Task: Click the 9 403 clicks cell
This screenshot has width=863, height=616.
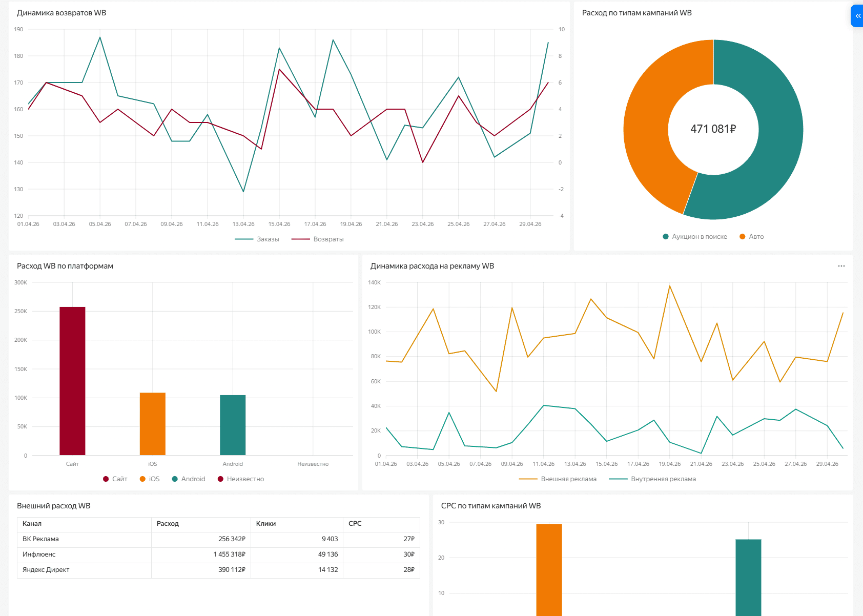Action: 297,539
